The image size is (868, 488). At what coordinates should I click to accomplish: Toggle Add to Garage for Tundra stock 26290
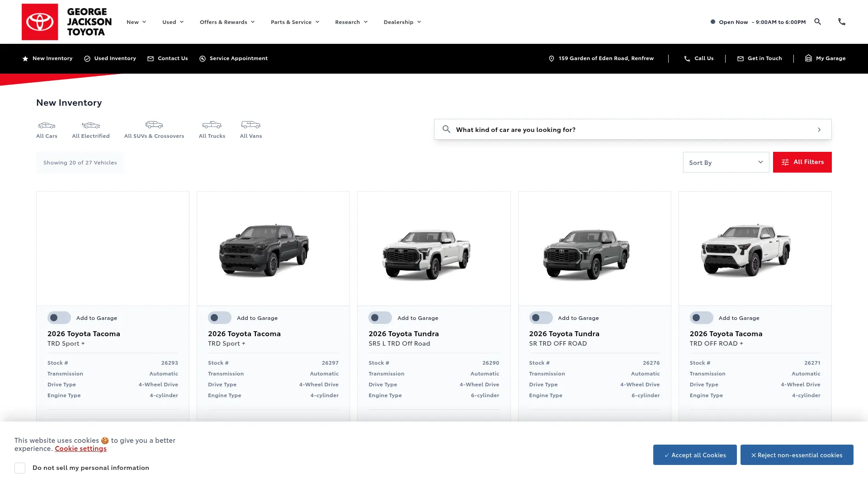coord(380,318)
